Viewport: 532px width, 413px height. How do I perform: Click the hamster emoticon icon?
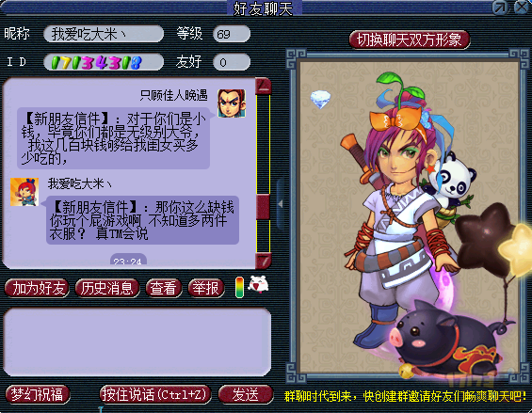pyautogui.click(x=258, y=284)
